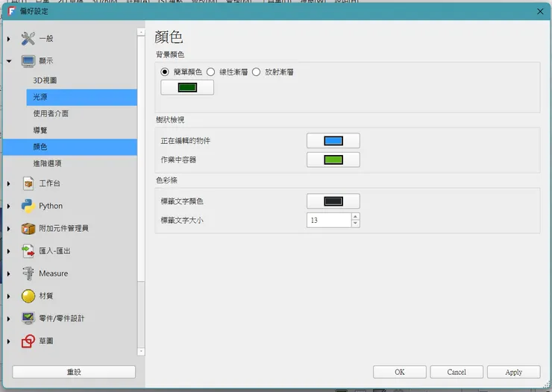Select the 放射漸層 radio button
Screen dimensions: 552x392
click(257, 72)
